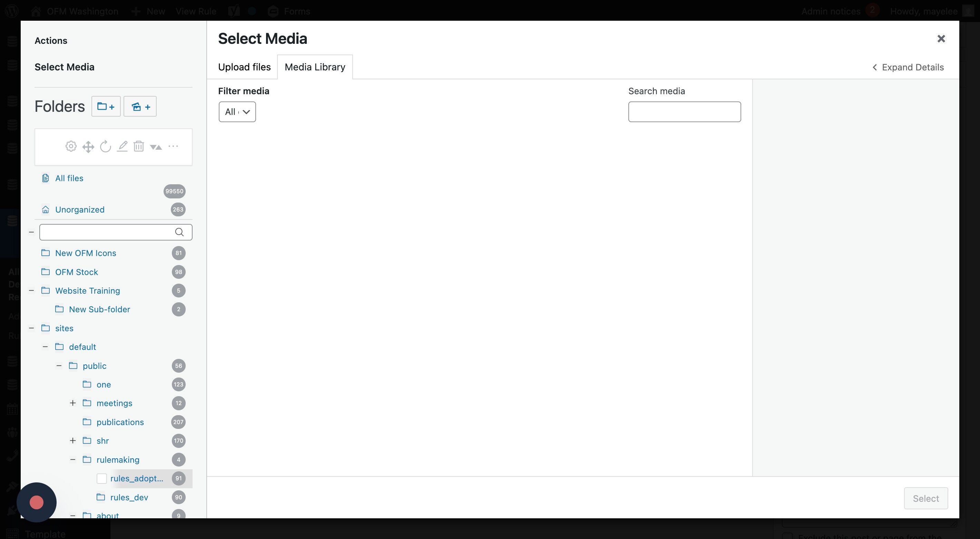Viewport: 980px width, 539px height.
Task: Expand the shr folder
Action: (x=73, y=440)
